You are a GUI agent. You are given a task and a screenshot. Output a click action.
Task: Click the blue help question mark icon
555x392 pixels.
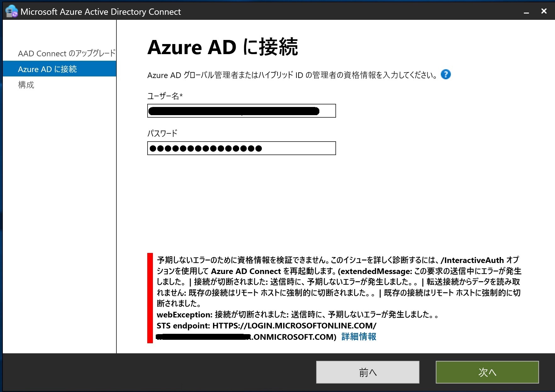pyautogui.click(x=446, y=75)
